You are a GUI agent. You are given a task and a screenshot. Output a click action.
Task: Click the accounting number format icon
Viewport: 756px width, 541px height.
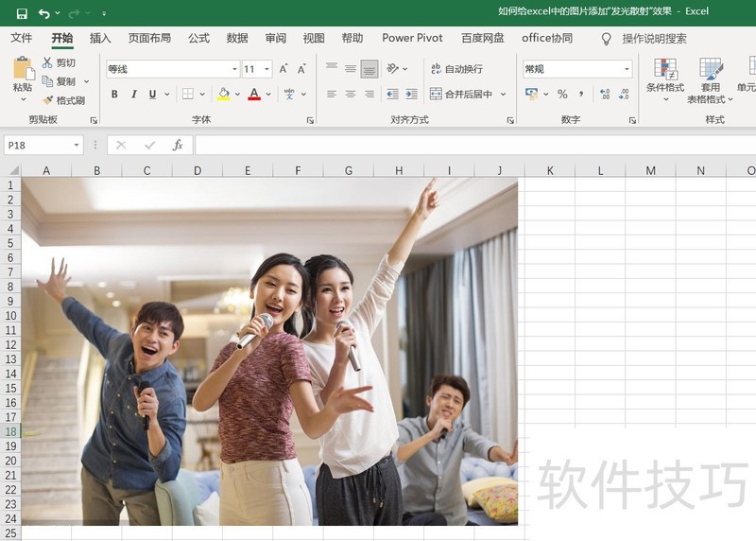(x=532, y=95)
